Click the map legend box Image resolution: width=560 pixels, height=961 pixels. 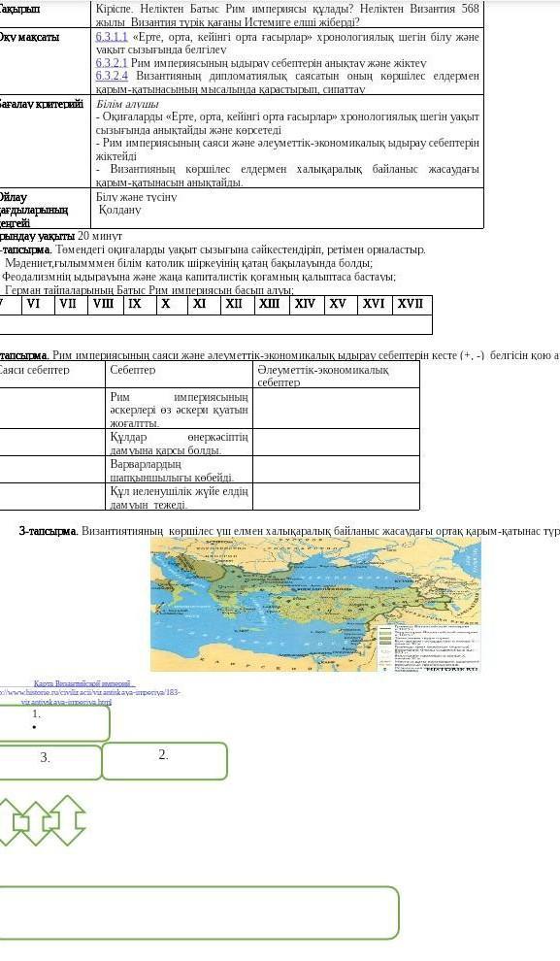[428, 647]
